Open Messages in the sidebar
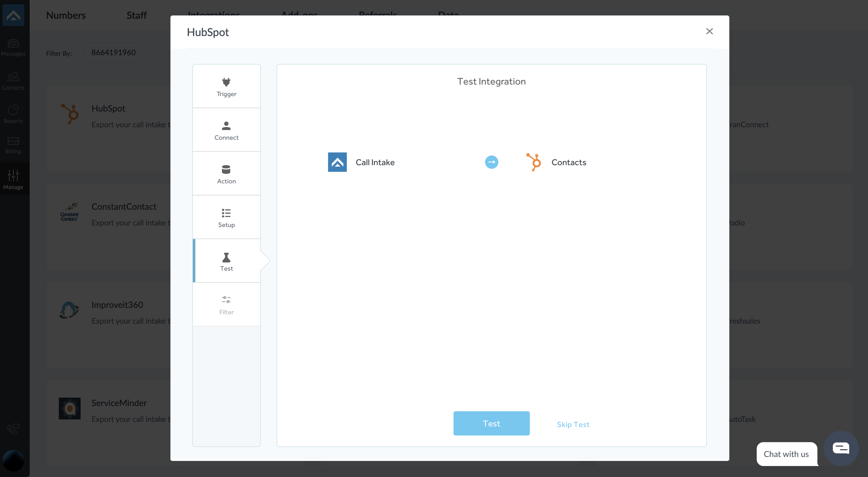Screen dimensions: 868x477 (13, 48)
